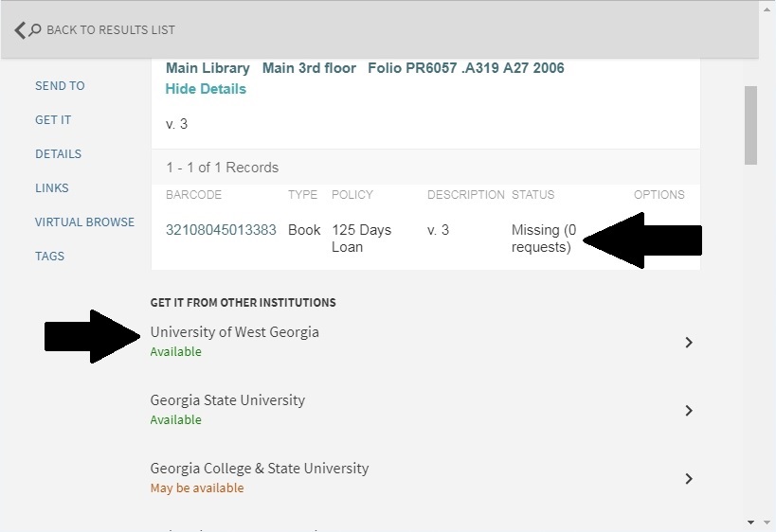
Task: Select Tags in the left sidebar
Action: tap(49, 257)
